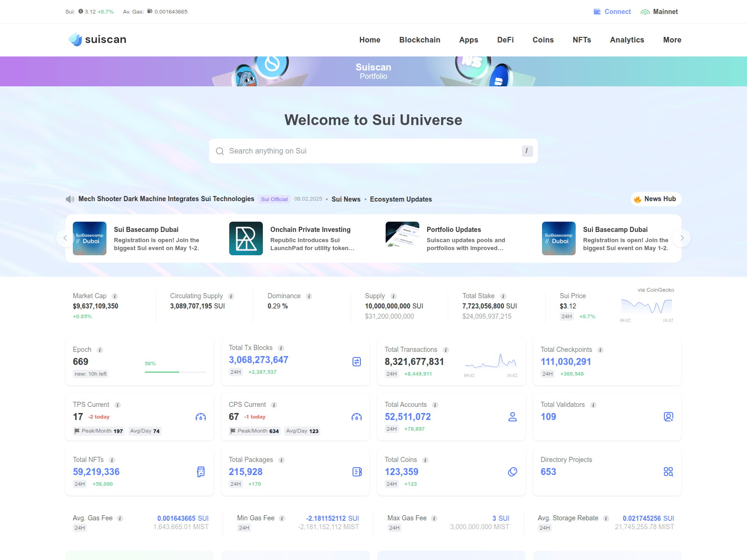Click the TPS Current gauge icon
Image resolution: width=747 pixels, height=560 pixels.
click(201, 417)
